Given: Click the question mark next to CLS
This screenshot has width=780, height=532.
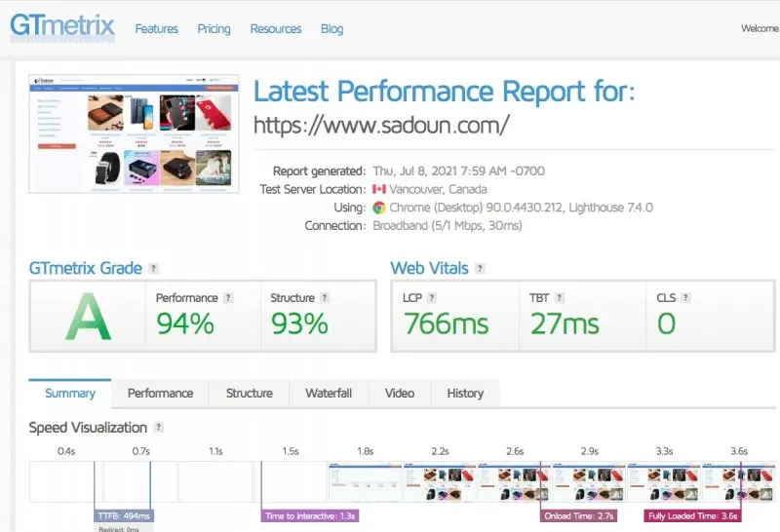Looking at the screenshot, I should pyautogui.click(x=685, y=298).
